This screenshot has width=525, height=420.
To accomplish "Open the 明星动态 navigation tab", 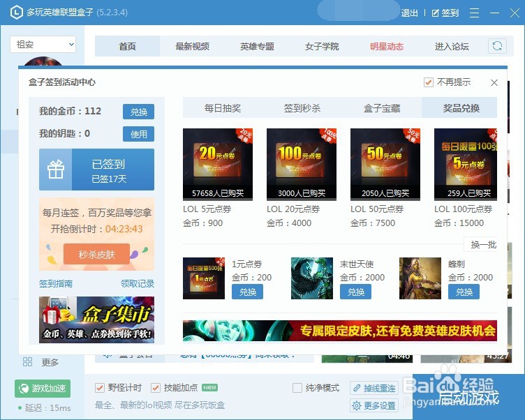I will pyautogui.click(x=387, y=46).
